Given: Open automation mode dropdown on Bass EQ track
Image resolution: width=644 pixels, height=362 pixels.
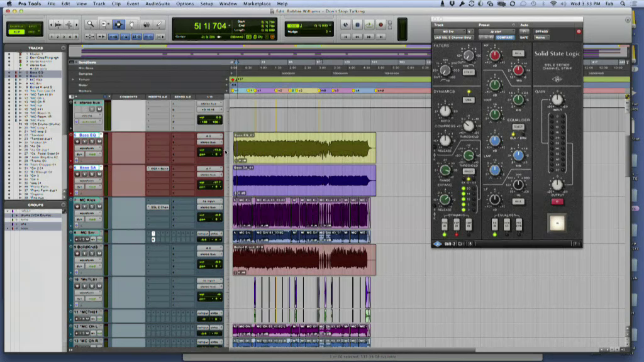Looking at the screenshot, I should 92,154.
